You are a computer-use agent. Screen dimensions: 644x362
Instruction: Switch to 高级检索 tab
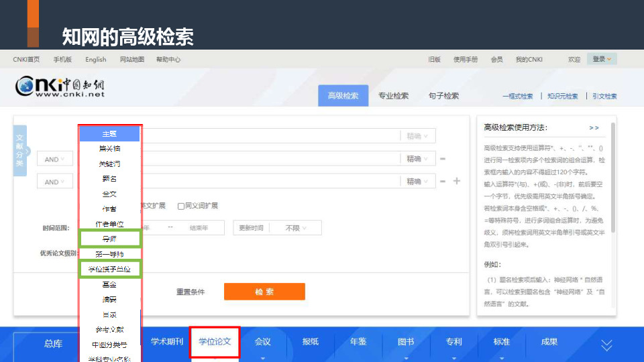point(343,96)
